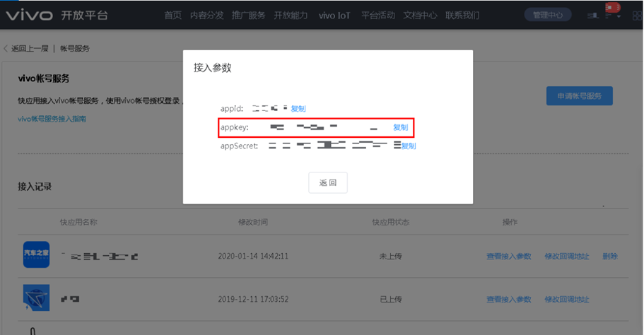
Task: Click 开放平台 title in header
Action: click(84, 15)
